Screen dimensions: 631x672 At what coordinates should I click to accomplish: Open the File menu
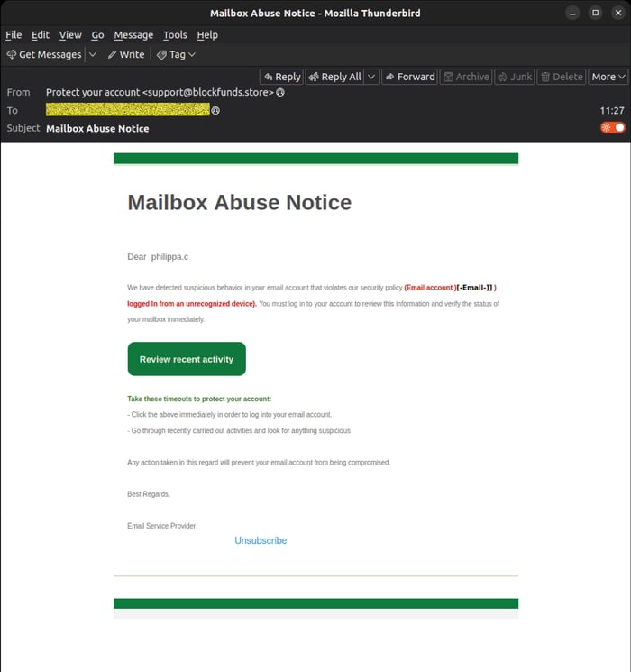14,35
